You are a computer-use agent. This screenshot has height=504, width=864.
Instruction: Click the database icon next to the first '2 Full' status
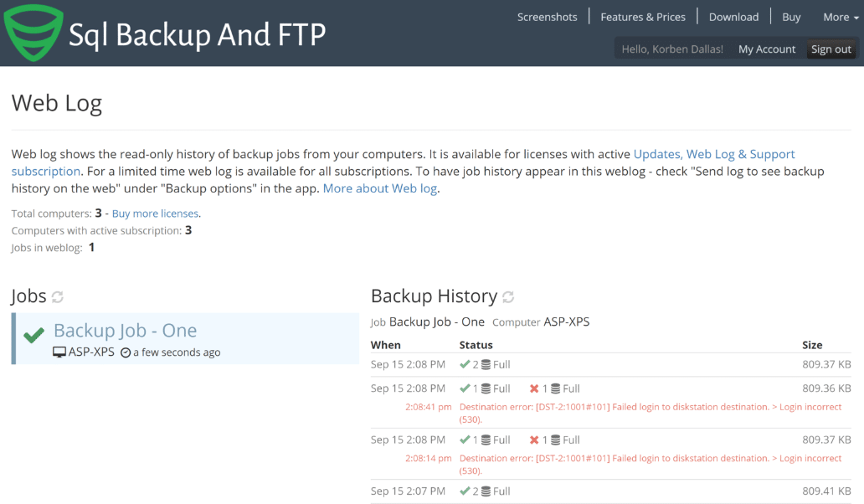487,364
